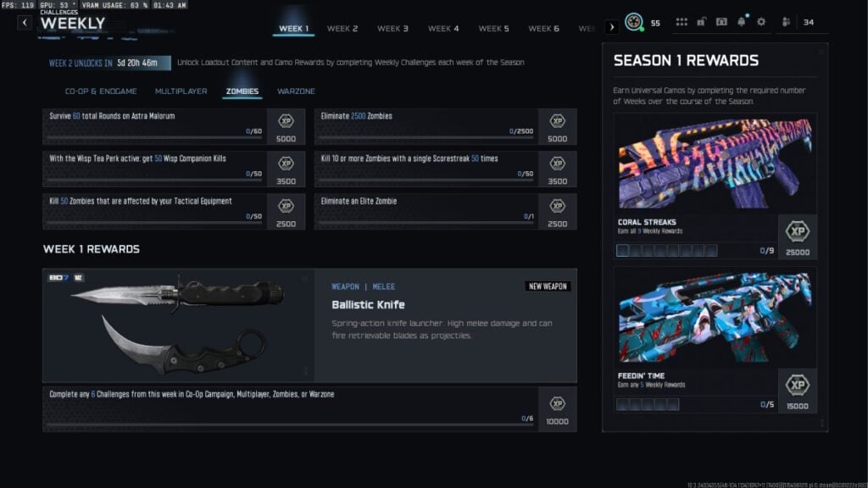
Task: Go back using the left chevron button
Action: coord(25,23)
